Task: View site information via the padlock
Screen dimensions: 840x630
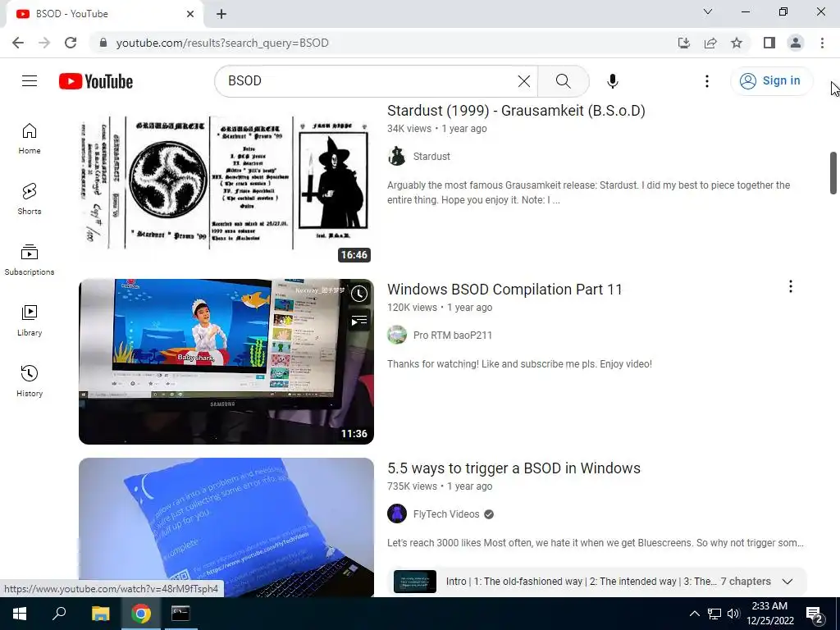Action: point(103,43)
